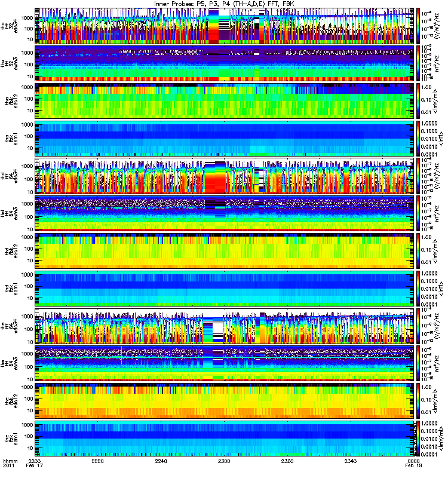Viewport: 448px width, 478px height.
Task: Click the tha fbk edc12 panel
Action: [225, 101]
